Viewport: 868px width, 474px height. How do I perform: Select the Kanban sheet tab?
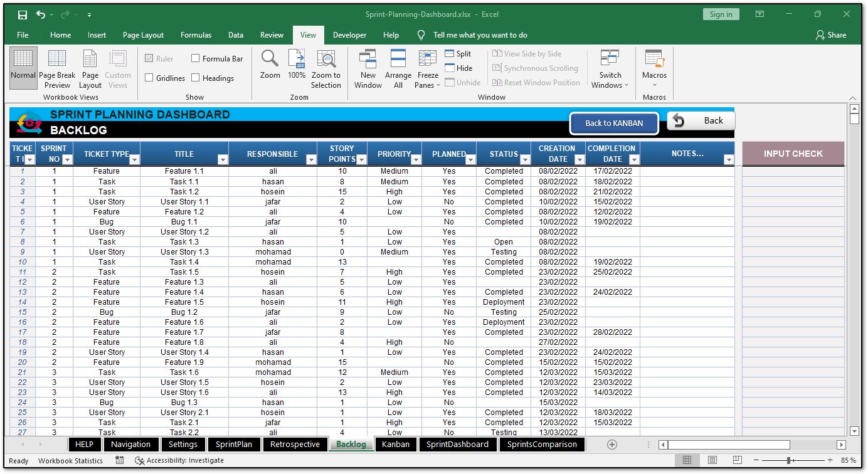(396, 445)
